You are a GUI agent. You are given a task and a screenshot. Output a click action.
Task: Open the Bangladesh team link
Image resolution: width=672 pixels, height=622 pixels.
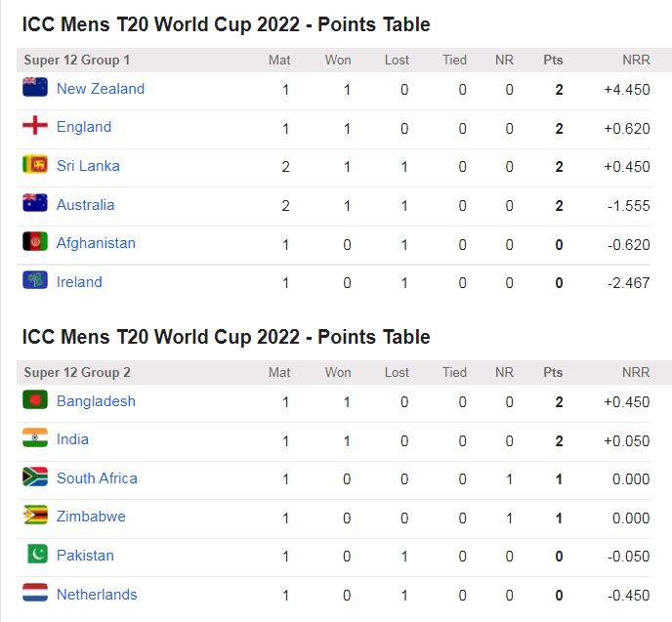point(96,401)
